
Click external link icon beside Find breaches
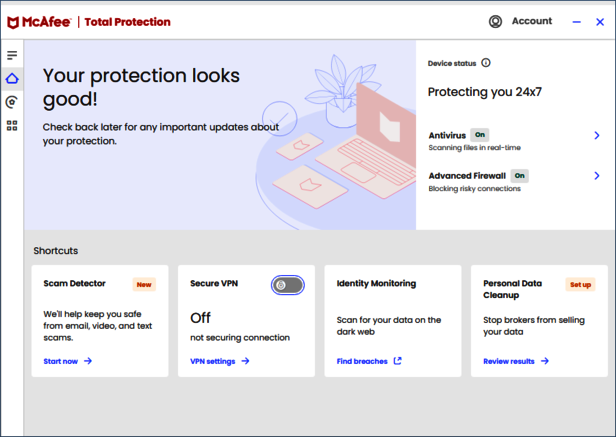click(x=397, y=361)
